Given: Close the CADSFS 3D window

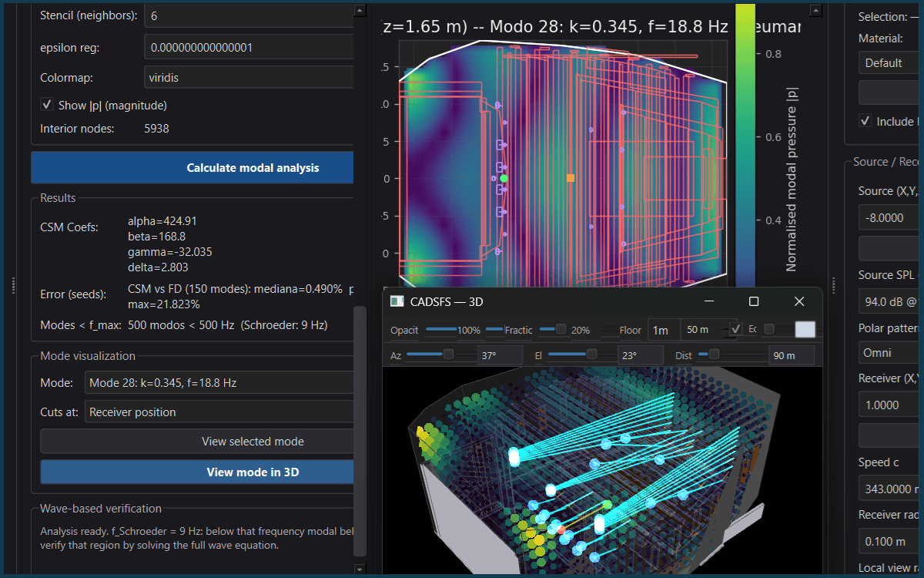Looking at the screenshot, I should pyautogui.click(x=799, y=301).
